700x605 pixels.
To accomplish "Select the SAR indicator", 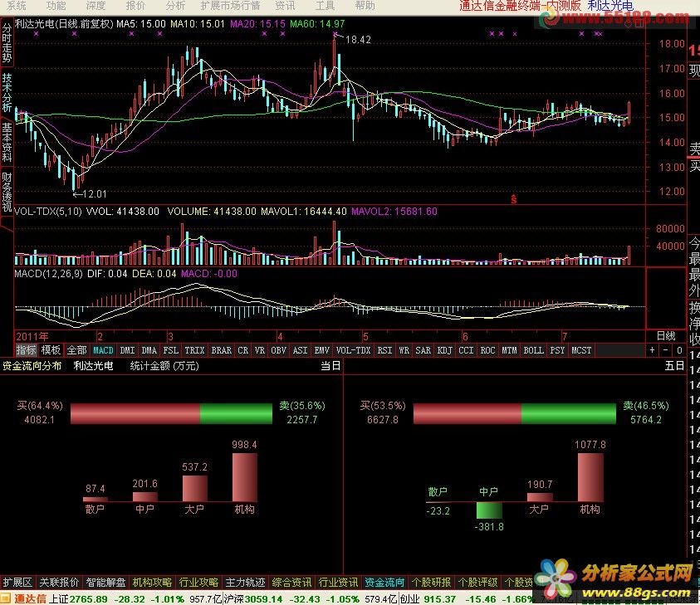I will [423, 350].
